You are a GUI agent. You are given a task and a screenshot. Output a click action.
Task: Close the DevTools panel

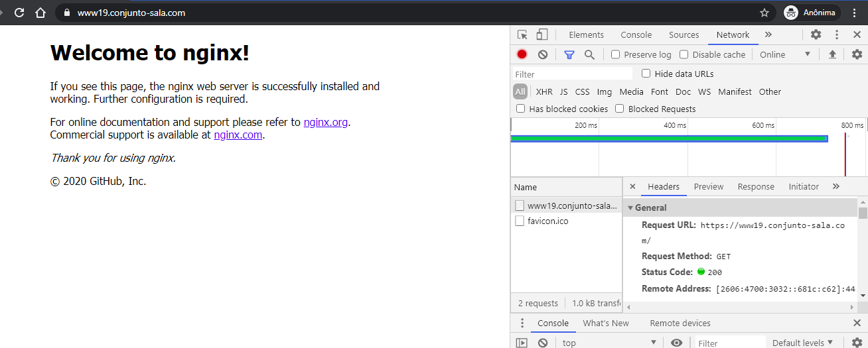(857, 35)
